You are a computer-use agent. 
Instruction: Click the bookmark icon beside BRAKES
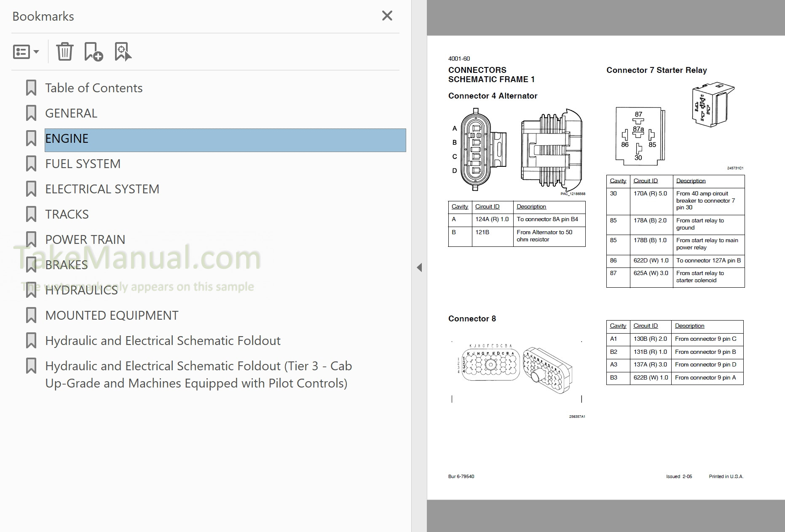(x=31, y=265)
